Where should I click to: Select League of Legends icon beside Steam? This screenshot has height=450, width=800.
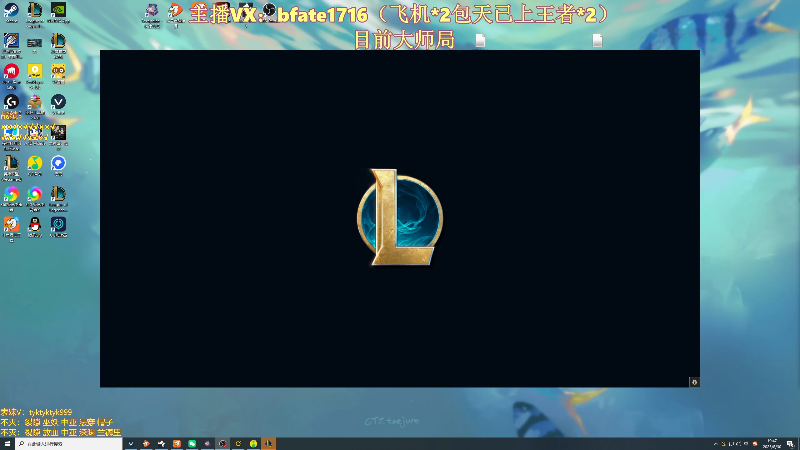tap(35, 10)
